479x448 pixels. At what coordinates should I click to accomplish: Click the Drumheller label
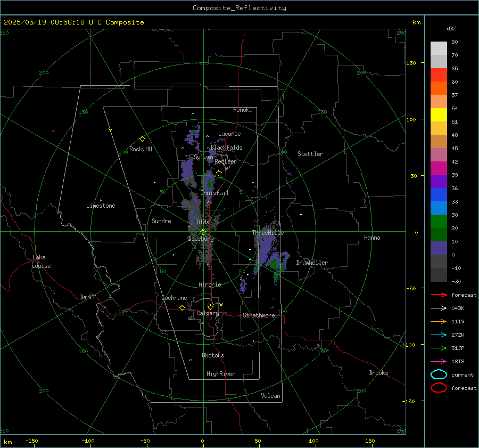[312, 263]
